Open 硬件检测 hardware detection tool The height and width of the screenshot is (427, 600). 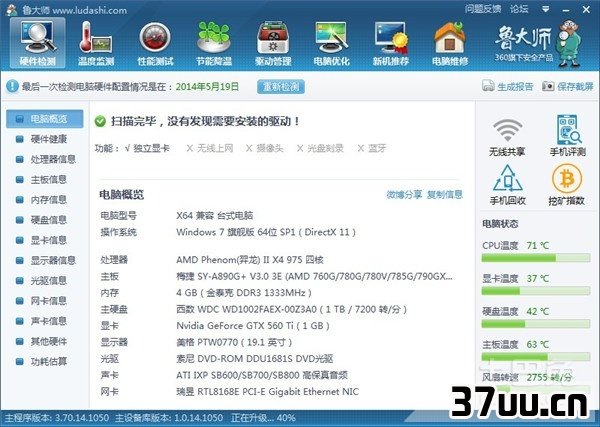coord(38,43)
